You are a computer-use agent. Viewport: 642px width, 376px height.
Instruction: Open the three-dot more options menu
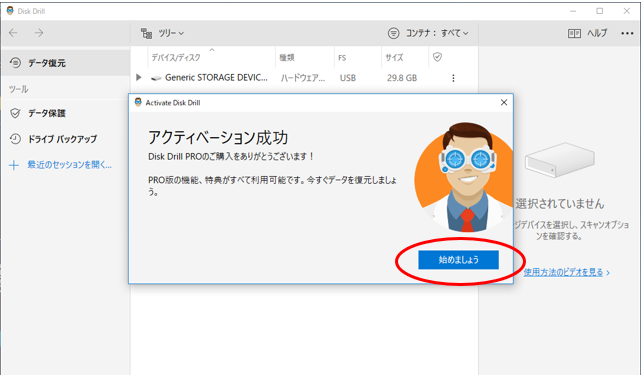(627, 33)
